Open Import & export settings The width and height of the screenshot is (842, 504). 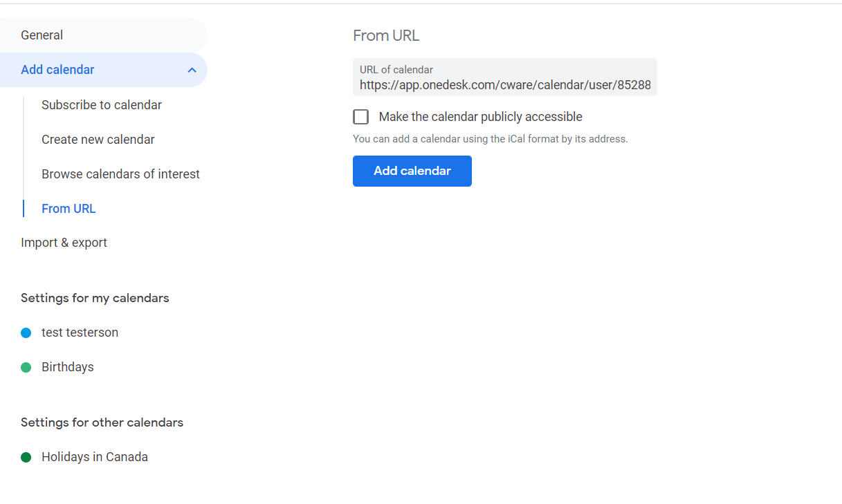(x=64, y=243)
